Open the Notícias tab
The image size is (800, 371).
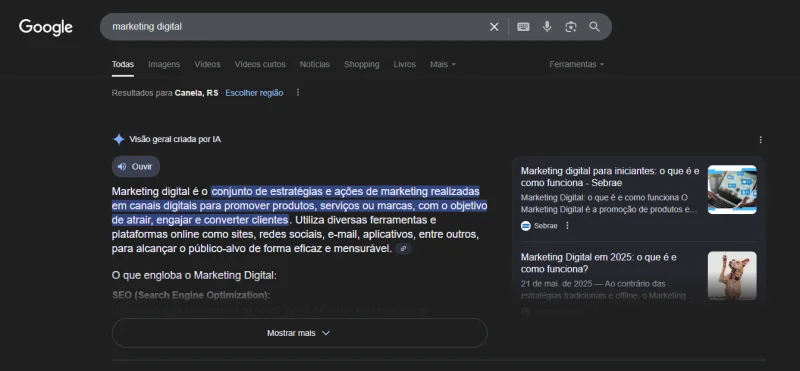[315, 64]
